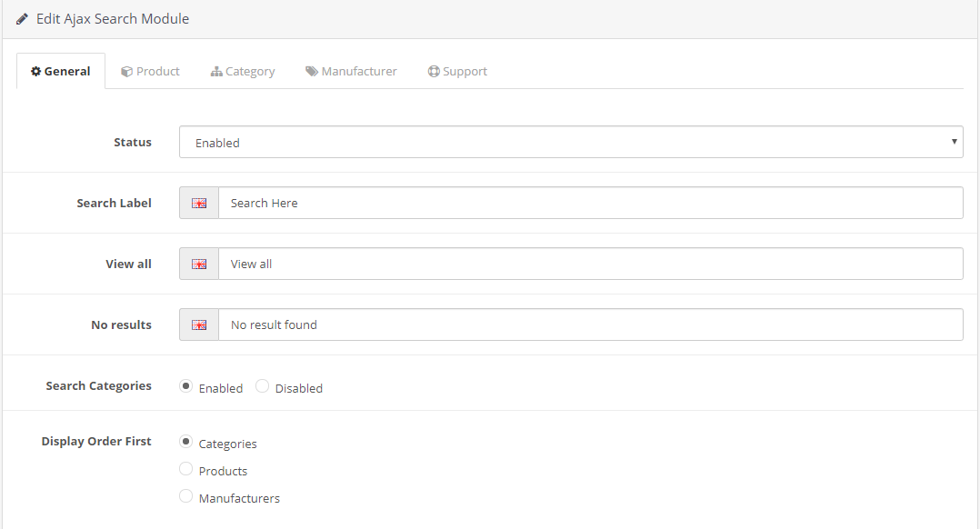
Task: Choose Categories as Display Order First
Action: 186,442
